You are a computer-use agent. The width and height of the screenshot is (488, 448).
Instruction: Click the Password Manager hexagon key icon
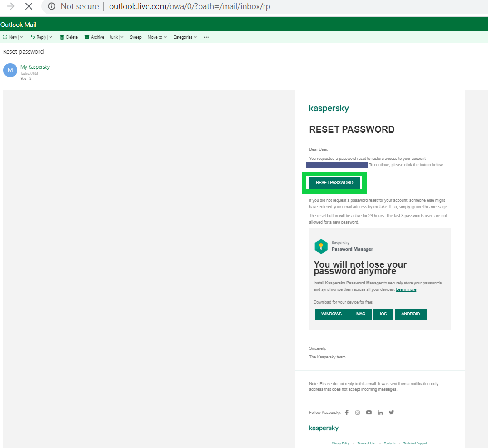coord(321,246)
